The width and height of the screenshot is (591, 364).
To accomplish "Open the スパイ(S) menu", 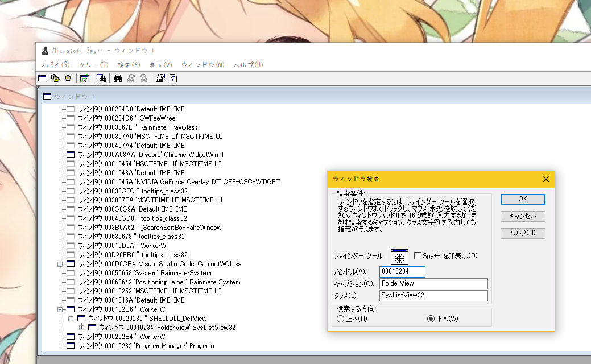I will coord(55,64).
